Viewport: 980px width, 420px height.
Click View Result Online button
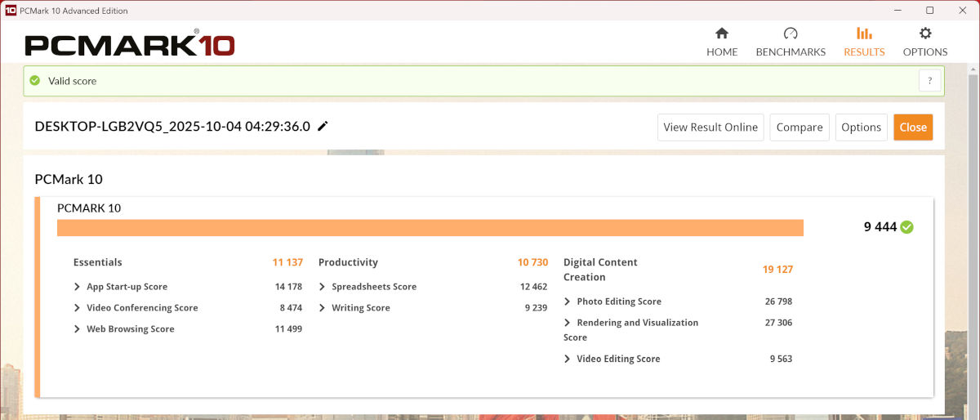[x=710, y=127]
